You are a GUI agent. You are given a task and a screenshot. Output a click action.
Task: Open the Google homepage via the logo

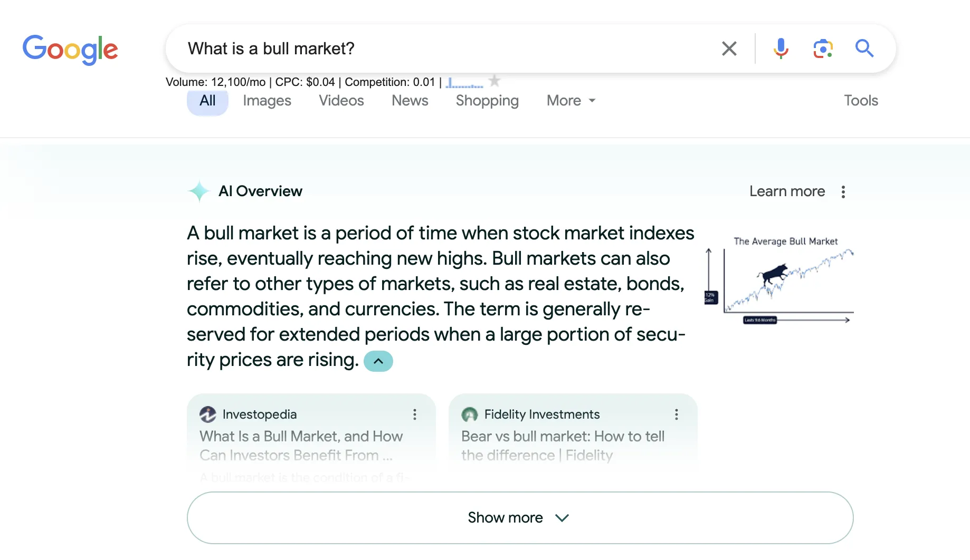(70, 50)
